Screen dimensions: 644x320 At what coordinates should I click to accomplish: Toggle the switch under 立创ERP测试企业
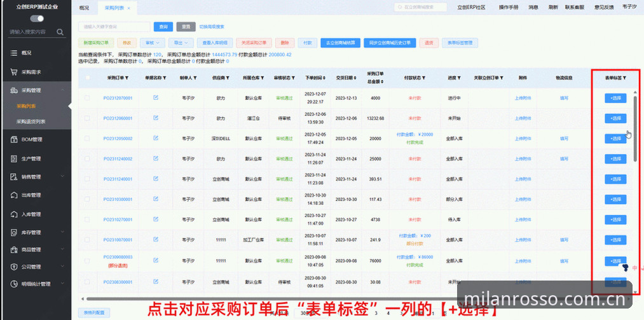pos(37,18)
